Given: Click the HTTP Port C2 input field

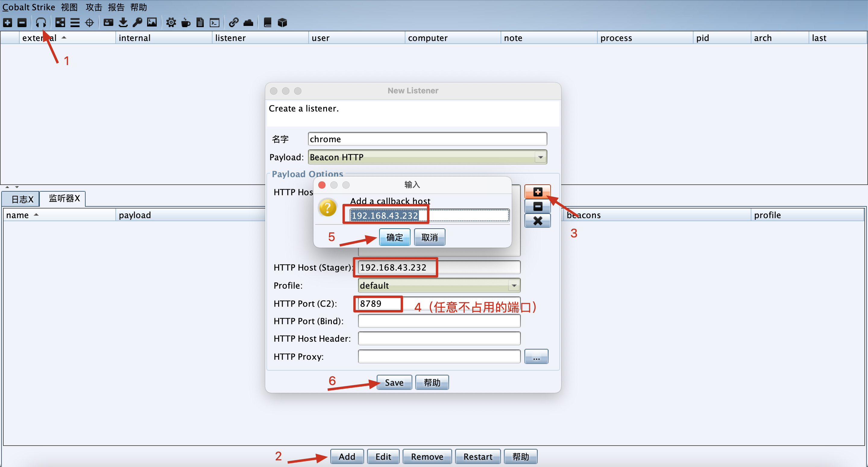Looking at the screenshot, I should pyautogui.click(x=377, y=304).
